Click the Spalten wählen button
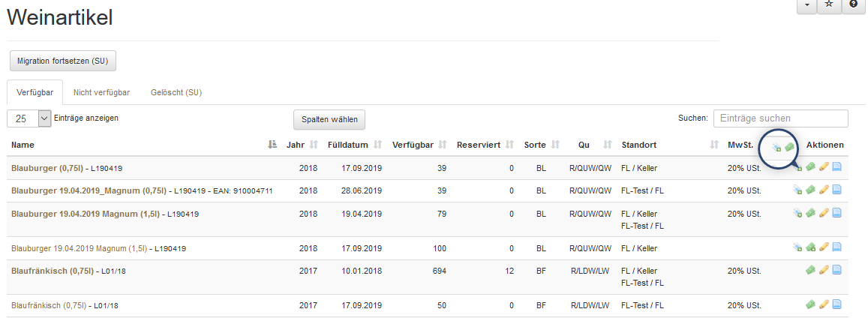The height and width of the screenshot is (318, 868). (329, 119)
